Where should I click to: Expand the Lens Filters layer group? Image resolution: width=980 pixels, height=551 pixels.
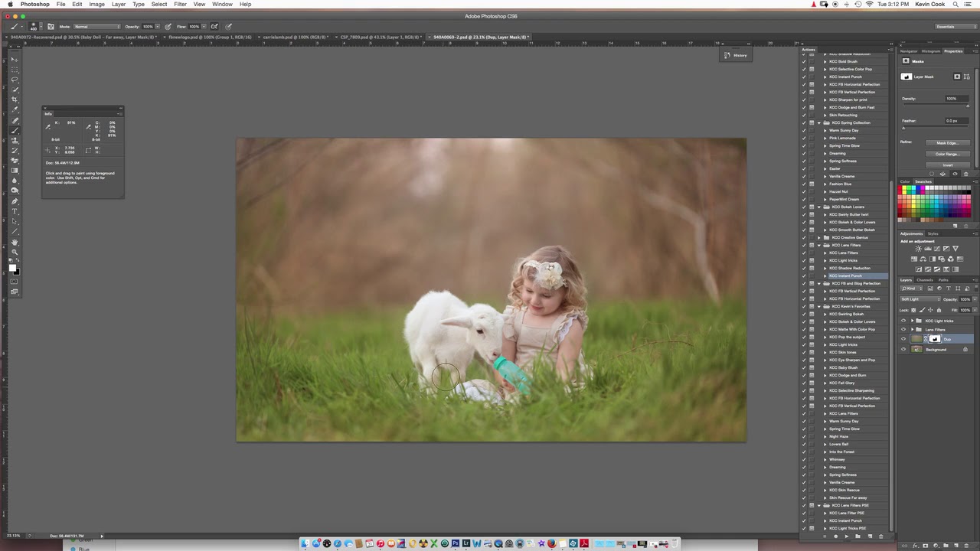click(x=912, y=330)
